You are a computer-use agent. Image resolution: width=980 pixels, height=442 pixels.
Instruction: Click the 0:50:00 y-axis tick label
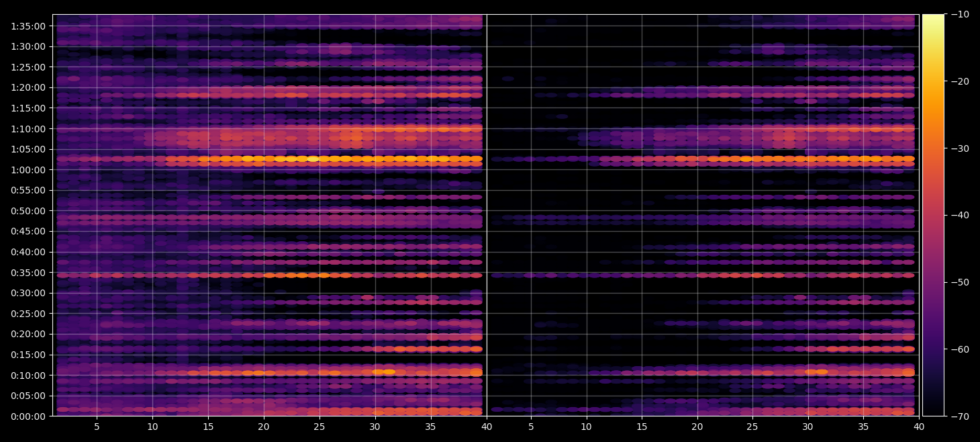(x=29, y=211)
